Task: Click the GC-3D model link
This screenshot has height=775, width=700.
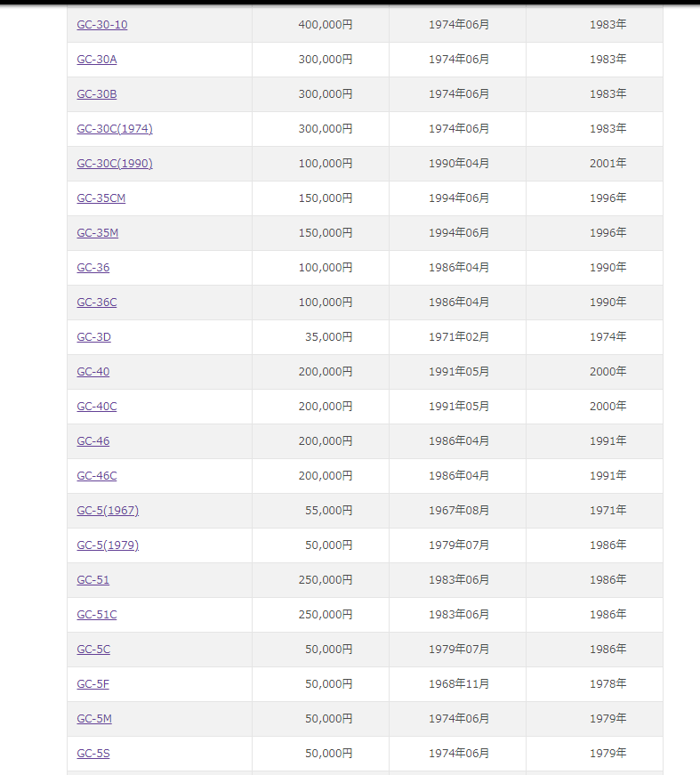Action: pyautogui.click(x=94, y=337)
